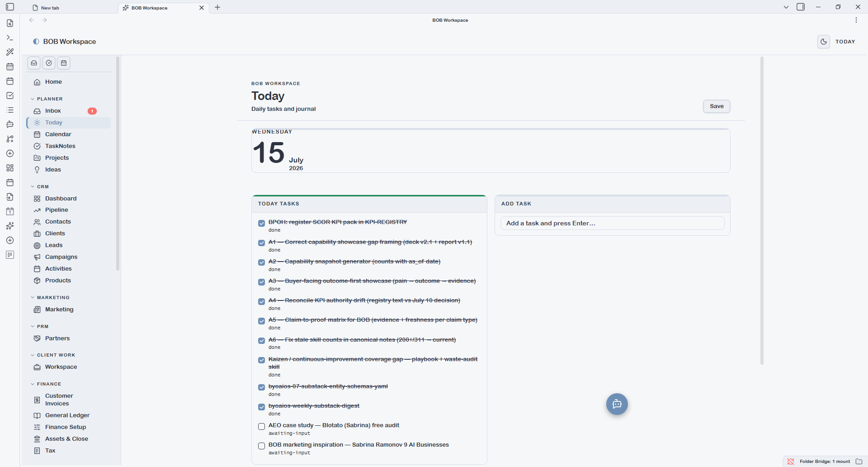This screenshot has width=868, height=467.
Task: Open the tab list dropdown arrow
Action: point(786,7)
